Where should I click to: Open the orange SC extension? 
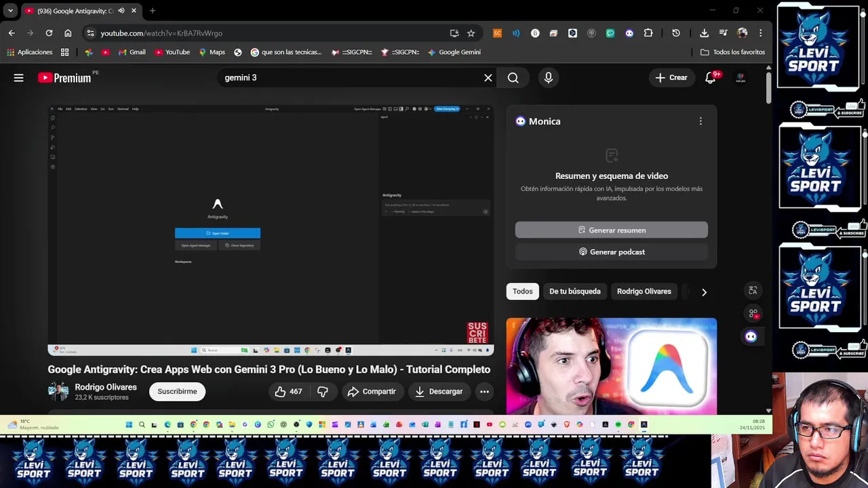click(498, 33)
